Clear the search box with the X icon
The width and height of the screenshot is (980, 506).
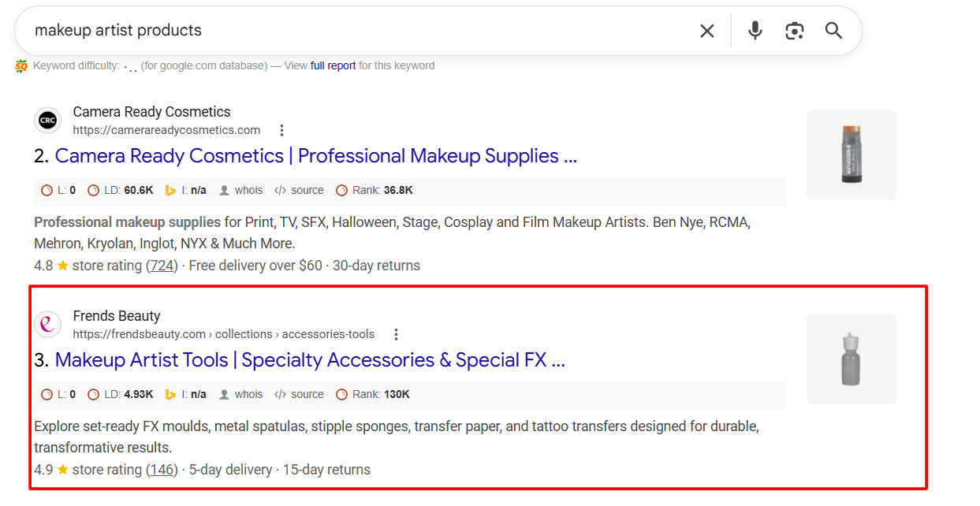pos(707,31)
